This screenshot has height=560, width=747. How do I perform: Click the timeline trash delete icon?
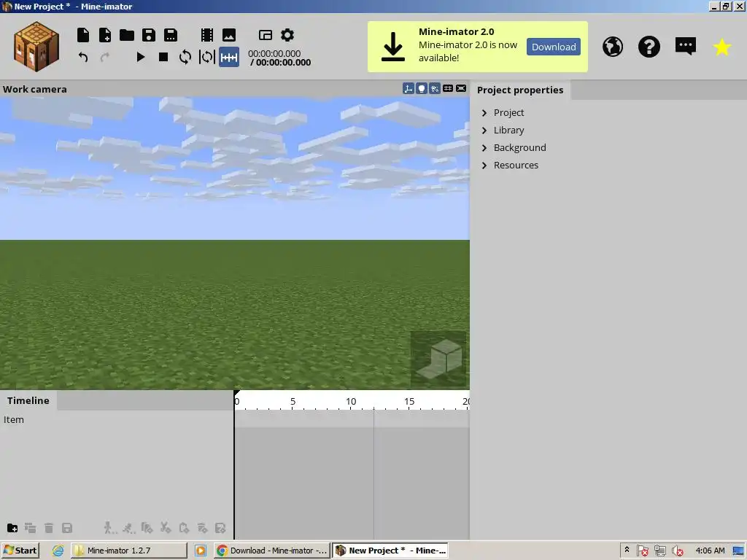tap(49, 528)
